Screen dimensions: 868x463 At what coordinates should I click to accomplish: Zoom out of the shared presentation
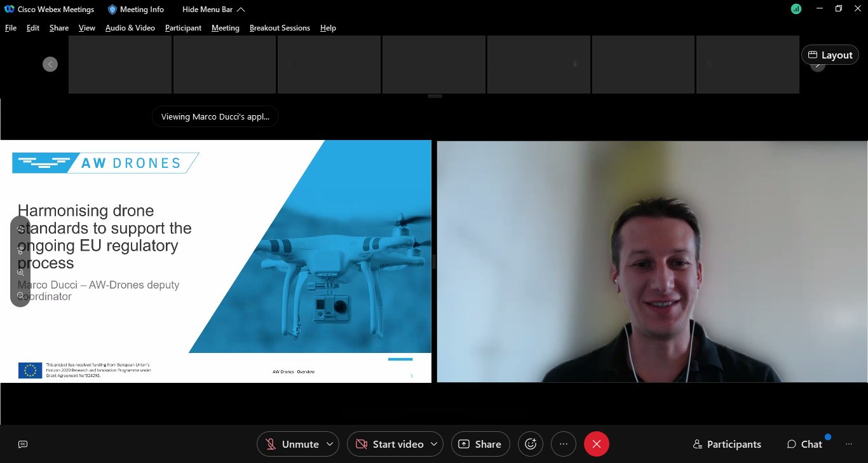20,295
